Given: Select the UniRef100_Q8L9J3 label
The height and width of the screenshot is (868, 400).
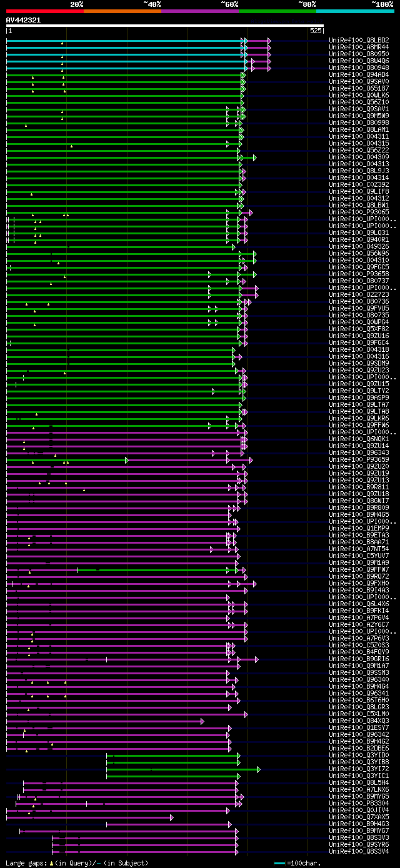Looking at the screenshot, I should tap(359, 171).
